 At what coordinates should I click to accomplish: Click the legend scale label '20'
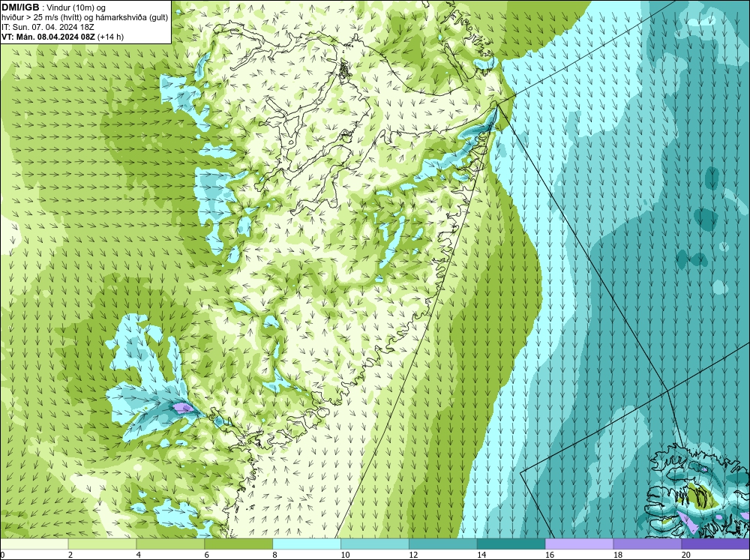point(686,555)
